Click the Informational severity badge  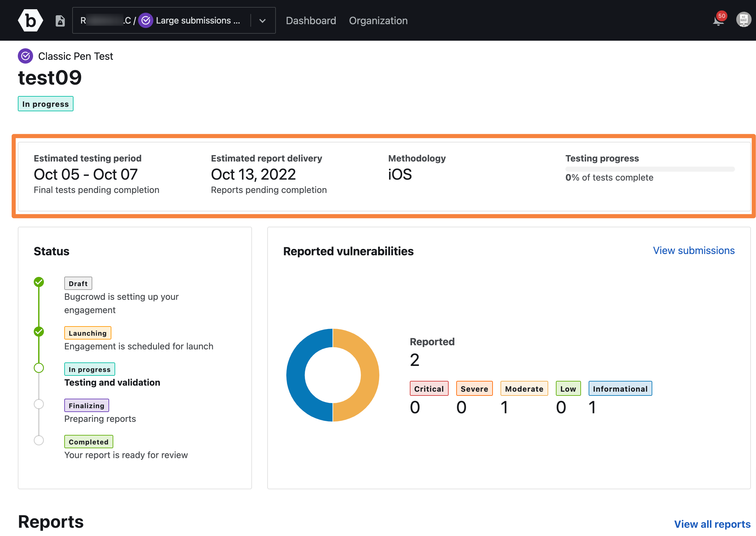coord(620,388)
